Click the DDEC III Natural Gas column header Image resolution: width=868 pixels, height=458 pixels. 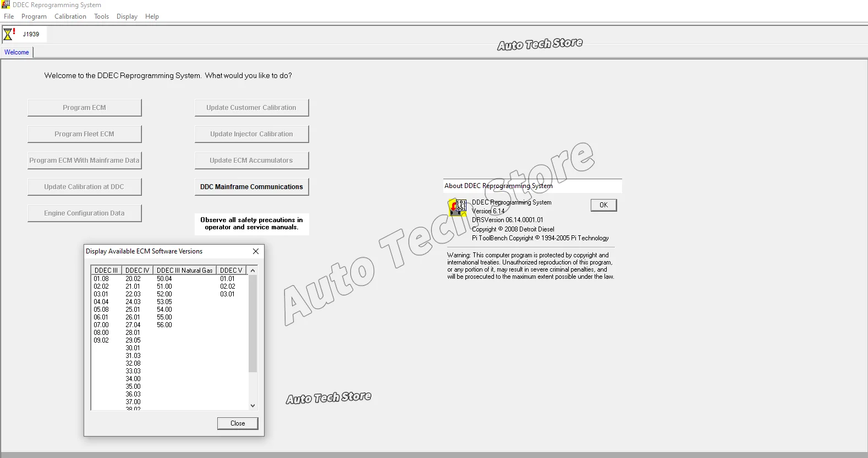point(184,270)
